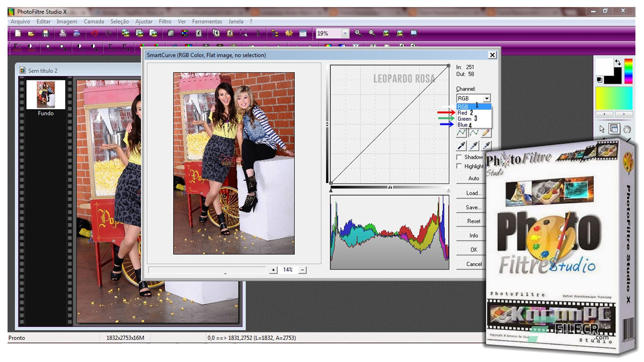Open the Channel dropdown

487,99
